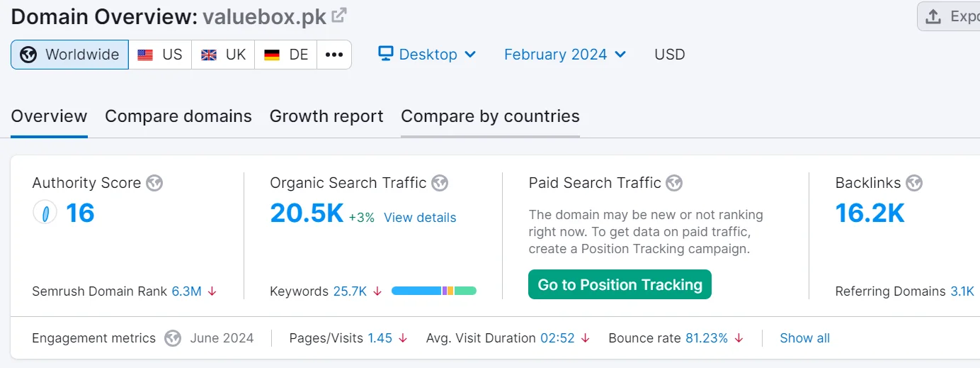The width and height of the screenshot is (980, 368).
Task: Switch to Compare domains tab
Action: click(x=178, y=116)
